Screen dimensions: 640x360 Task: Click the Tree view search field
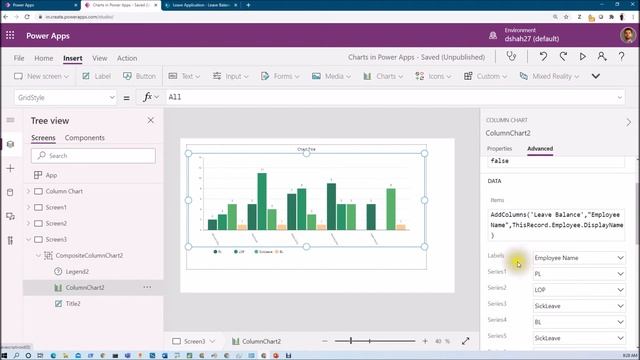click(x=93, y=156)
